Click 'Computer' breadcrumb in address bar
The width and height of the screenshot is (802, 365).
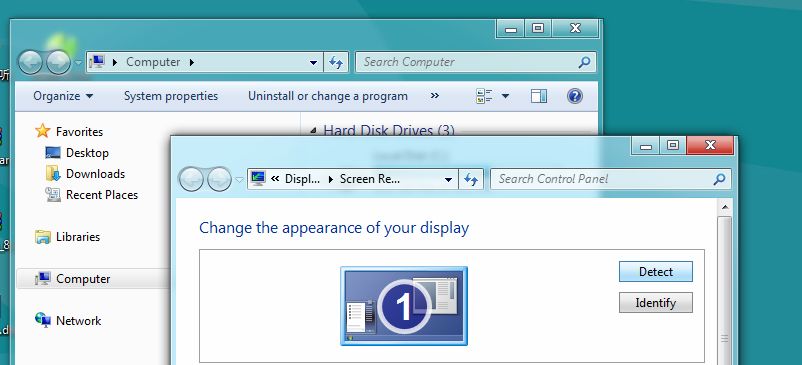[x=153, y=62]
